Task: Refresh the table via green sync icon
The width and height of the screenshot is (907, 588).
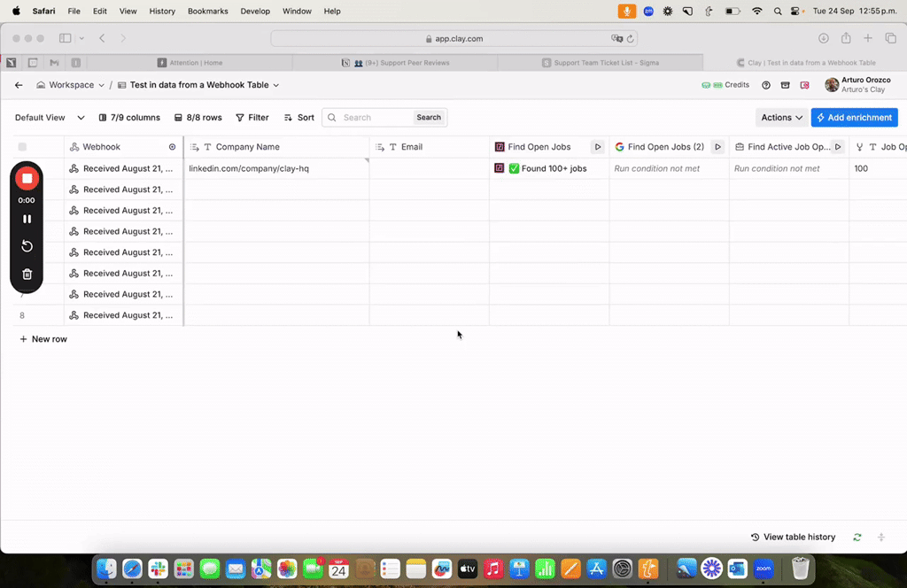Action: (x=857, y=538)
